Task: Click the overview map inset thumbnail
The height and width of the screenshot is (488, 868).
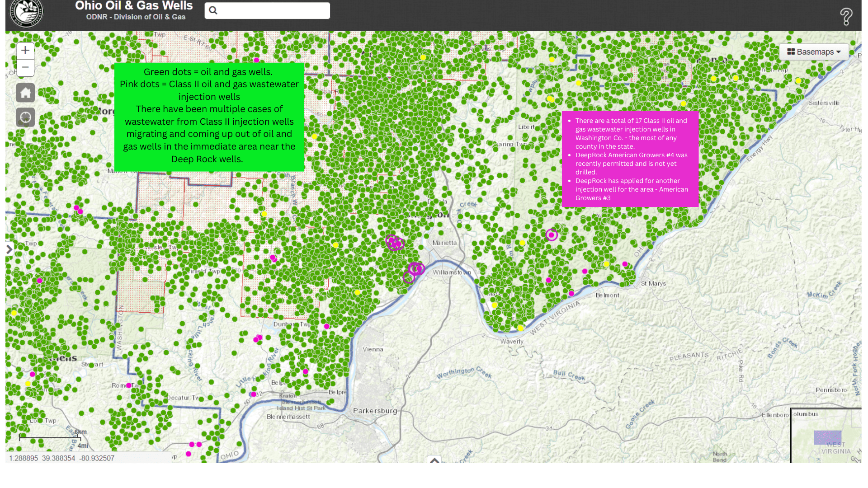Action: click(826, 436)
